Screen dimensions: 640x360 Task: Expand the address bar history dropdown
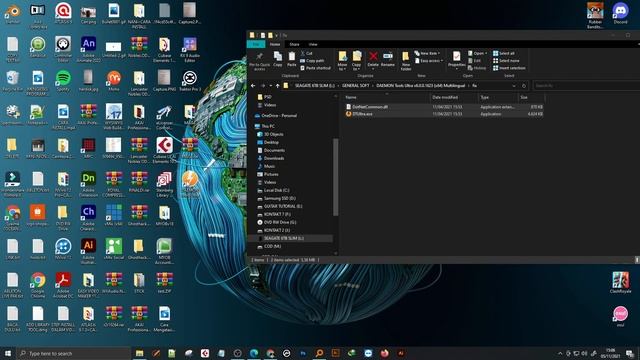tap(514, 86)
